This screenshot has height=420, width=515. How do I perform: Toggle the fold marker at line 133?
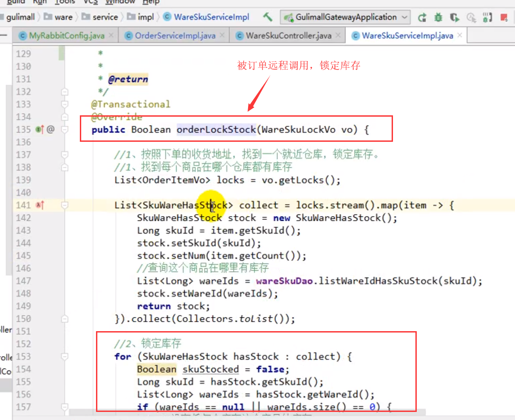tap(65, 105)
